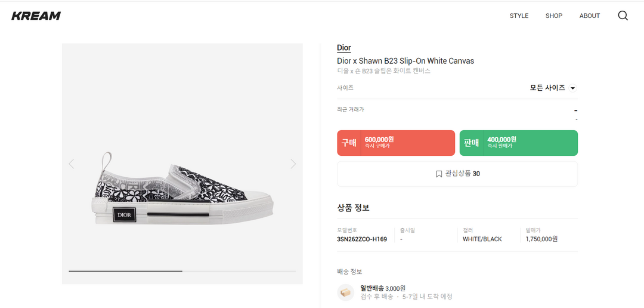Click the delivery box icon
The height and width of the screenshot is (308, 644).
[x=346, y=292]
